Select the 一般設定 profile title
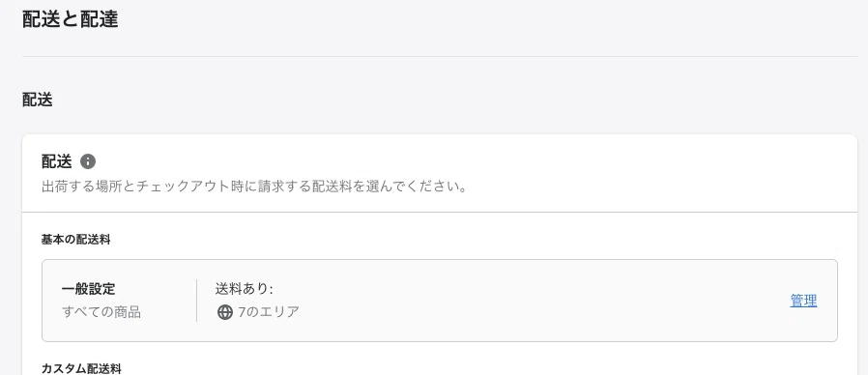Viewport: 868px width, 375px height. [x=89, y=289]
